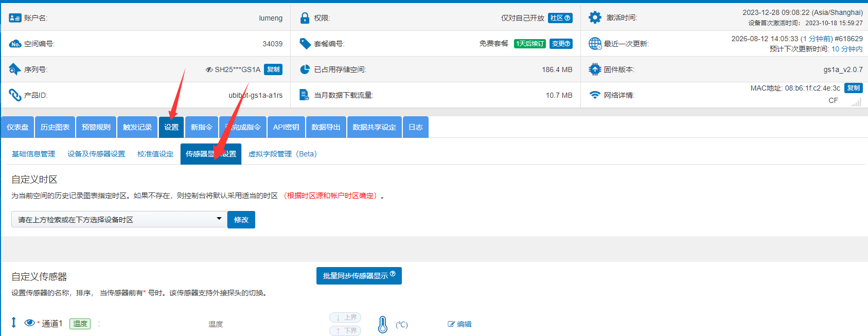Click the 编辑 edit link for Channel 1

click(x=459, y=324)
